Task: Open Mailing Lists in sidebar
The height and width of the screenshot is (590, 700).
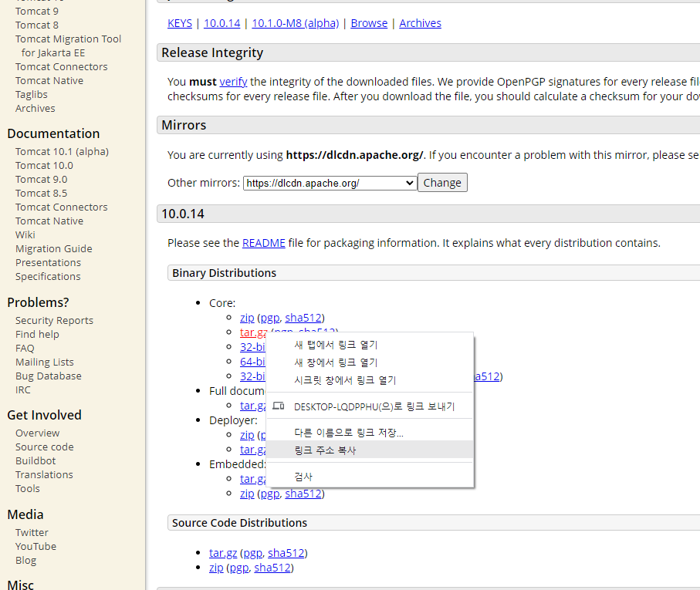Action: coord(45,362)
